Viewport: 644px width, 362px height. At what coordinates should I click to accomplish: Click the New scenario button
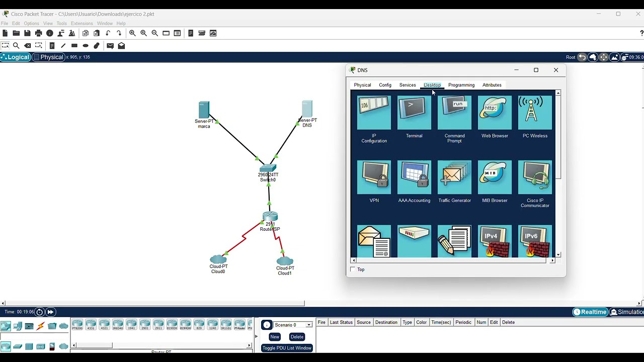pos(275,337)
